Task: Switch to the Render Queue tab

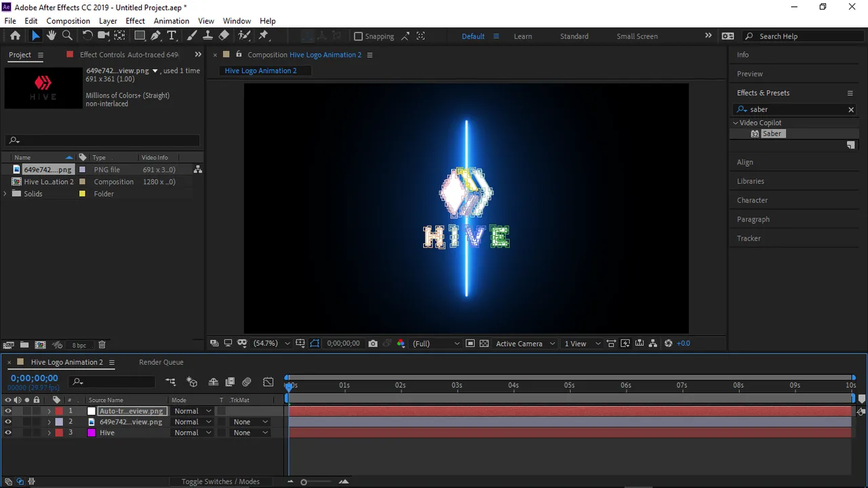Action: (161, 362)
